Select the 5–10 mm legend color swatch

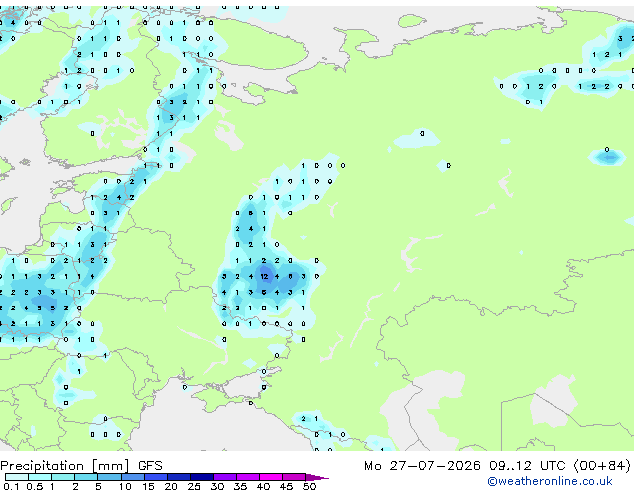click(110, 477)
